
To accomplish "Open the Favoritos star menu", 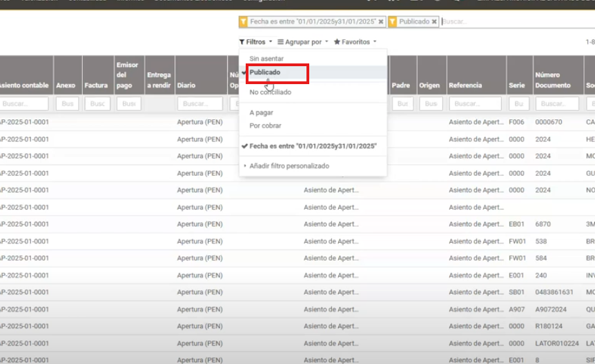I will 355,42.
